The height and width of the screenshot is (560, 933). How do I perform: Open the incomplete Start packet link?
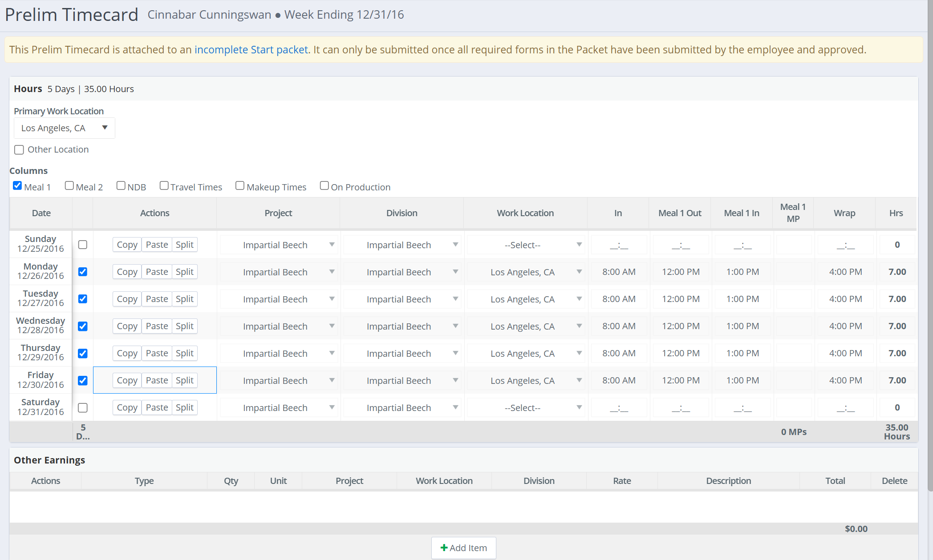click(x=251, y=49)
